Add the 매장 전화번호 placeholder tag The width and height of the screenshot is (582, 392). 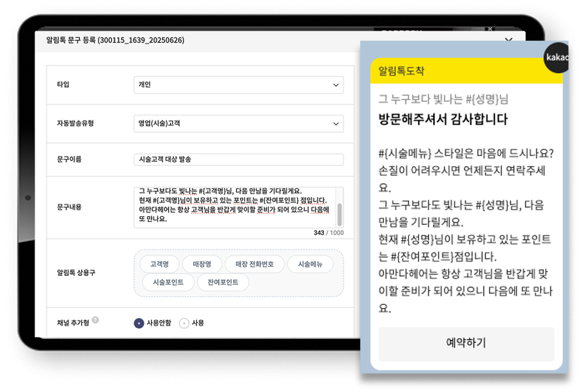click(255, 264)
